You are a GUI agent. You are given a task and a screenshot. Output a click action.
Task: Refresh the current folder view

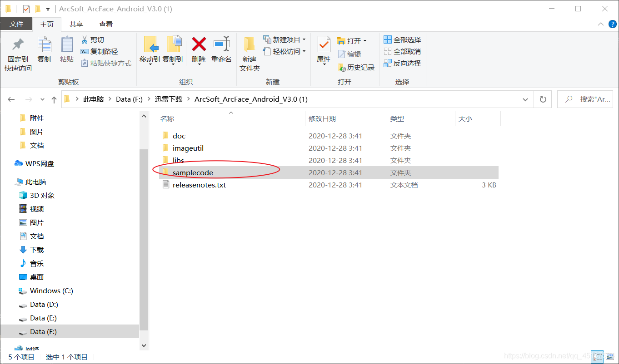click(x=543, y=99)
